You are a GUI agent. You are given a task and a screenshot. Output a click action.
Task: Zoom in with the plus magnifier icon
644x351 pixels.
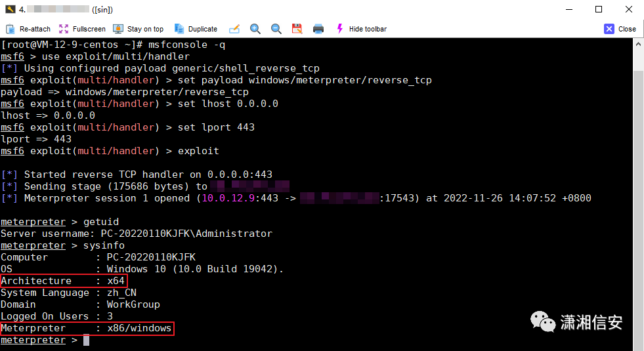pyautogui.click(x=255, y=29)
